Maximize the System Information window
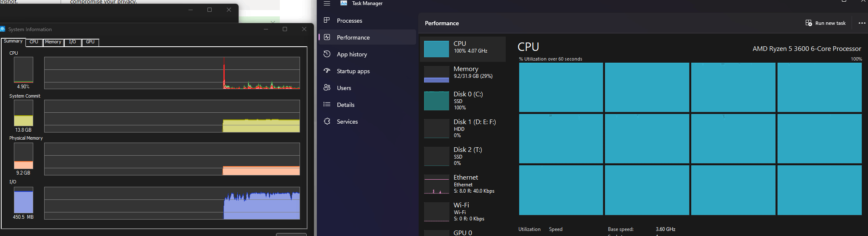This screenshot has height=236, width=868. [285, 29]
